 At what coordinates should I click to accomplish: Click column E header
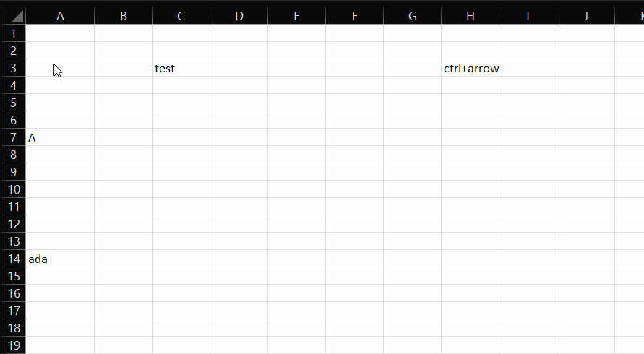[x=296, y=16]
